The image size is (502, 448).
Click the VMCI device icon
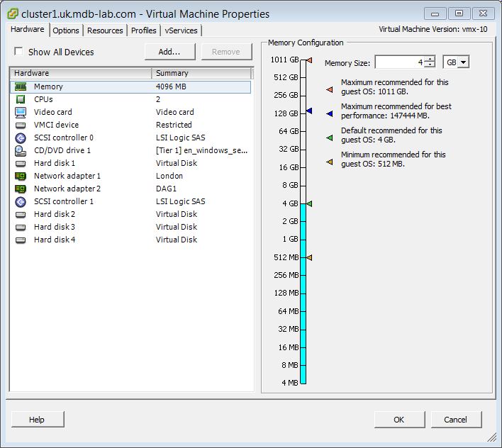(21, 125)
